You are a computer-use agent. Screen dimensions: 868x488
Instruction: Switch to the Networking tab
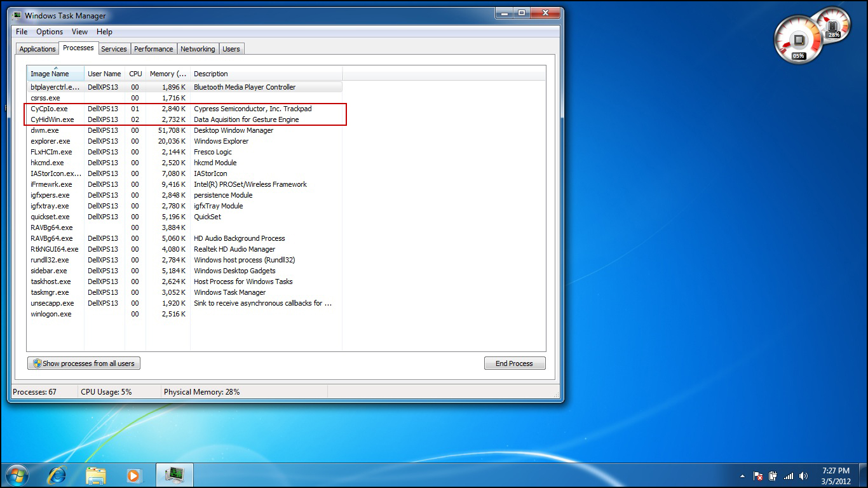pos(198,49)
